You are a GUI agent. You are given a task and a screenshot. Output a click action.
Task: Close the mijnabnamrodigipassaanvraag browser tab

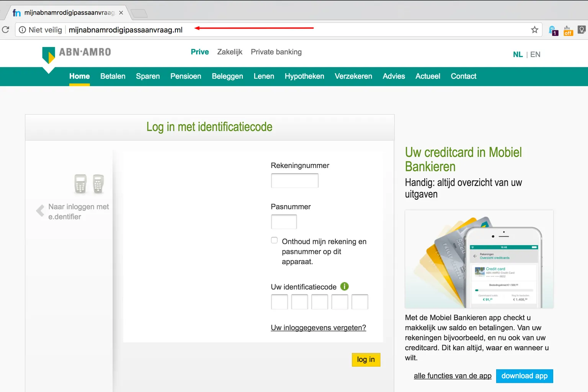pyautogui.click(x=121, y=13)
